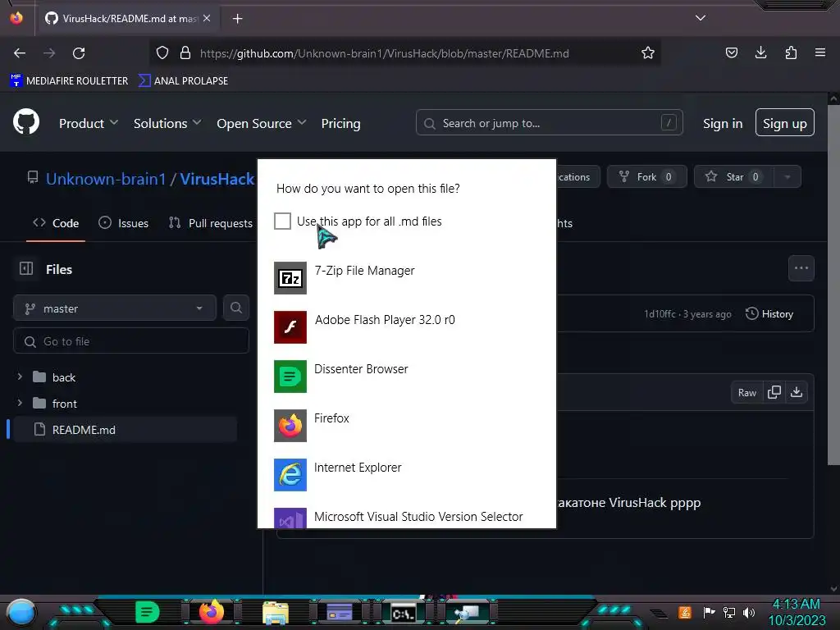Focus 'Search or jump to' box
The height and width of the screenshot is (630, 840).
point(549,123)
